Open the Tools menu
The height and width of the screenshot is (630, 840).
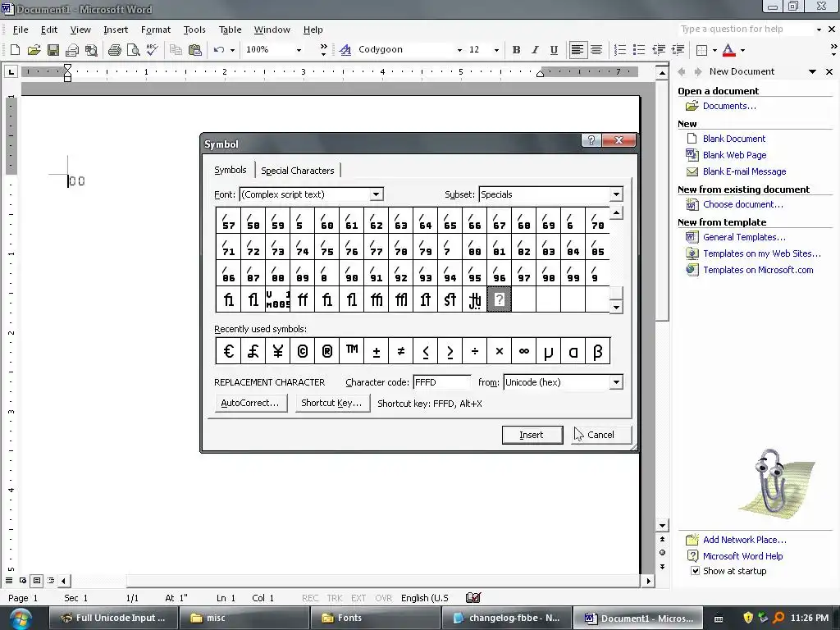[194, 30]
